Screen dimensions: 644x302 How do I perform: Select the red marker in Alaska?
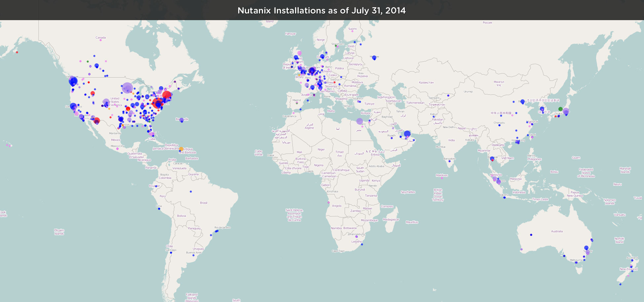pos(17,52)
